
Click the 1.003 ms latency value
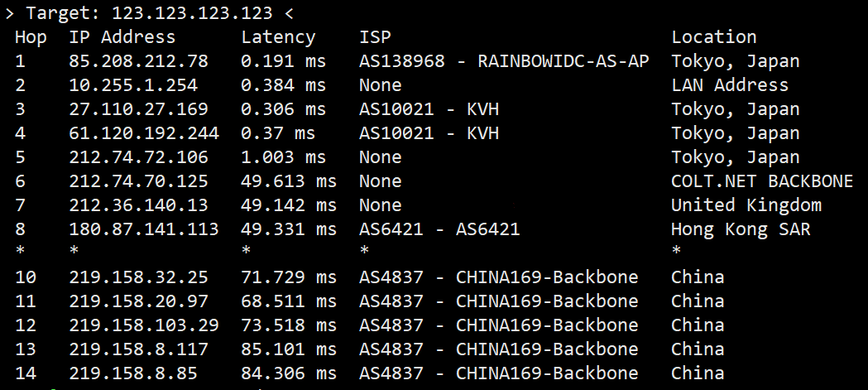(283, 157)
